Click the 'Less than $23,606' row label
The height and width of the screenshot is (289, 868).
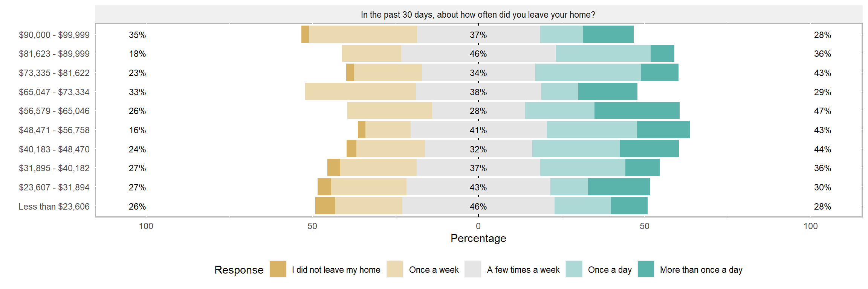[54, 207]
